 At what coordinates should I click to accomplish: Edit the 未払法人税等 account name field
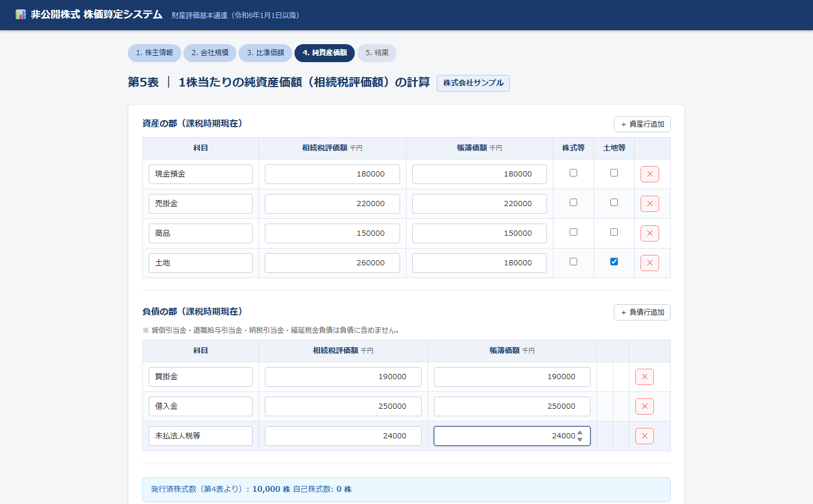(200, 436)
